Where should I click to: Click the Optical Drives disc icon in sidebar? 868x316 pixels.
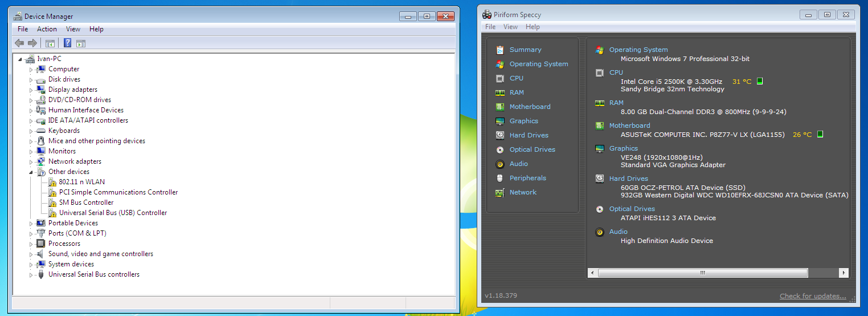click(x=500, y=149)
